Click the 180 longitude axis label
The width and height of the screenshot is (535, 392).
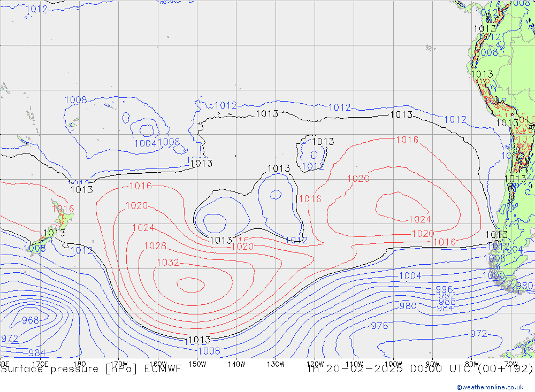click(x=79, y=364)
